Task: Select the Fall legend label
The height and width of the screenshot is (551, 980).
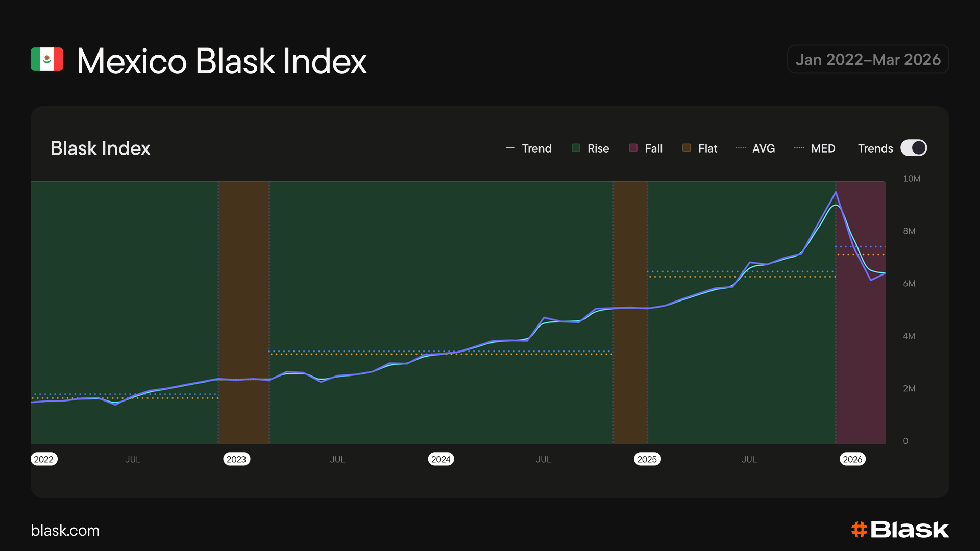Action: pyautogui.click(x=653, y=148)
